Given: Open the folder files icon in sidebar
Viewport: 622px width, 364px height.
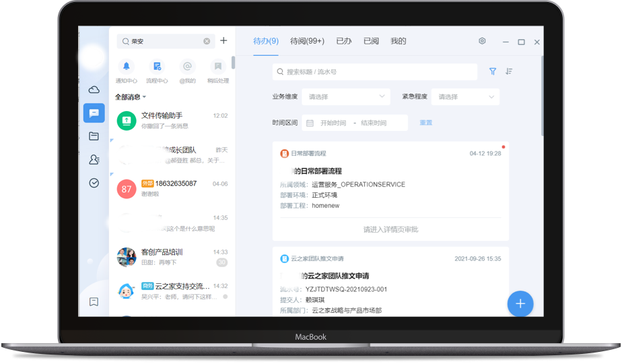Looking at the screenshot, I should pyautogui.click(x=94, y=136).
